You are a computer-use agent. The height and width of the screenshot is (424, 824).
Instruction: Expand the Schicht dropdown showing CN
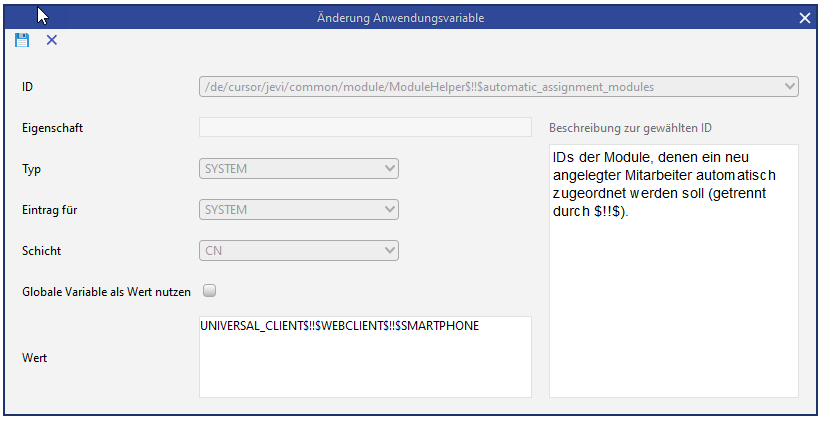click(x=390, y=251)
